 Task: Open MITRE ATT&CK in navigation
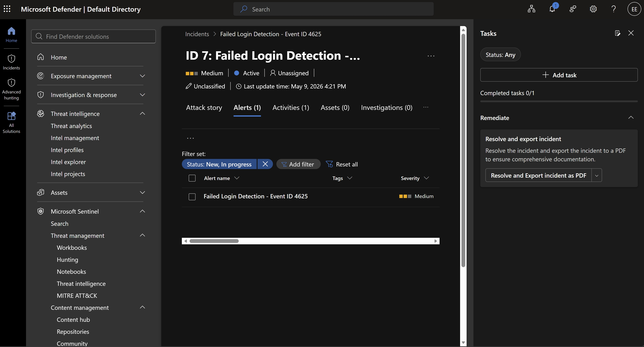coord(77,295)
